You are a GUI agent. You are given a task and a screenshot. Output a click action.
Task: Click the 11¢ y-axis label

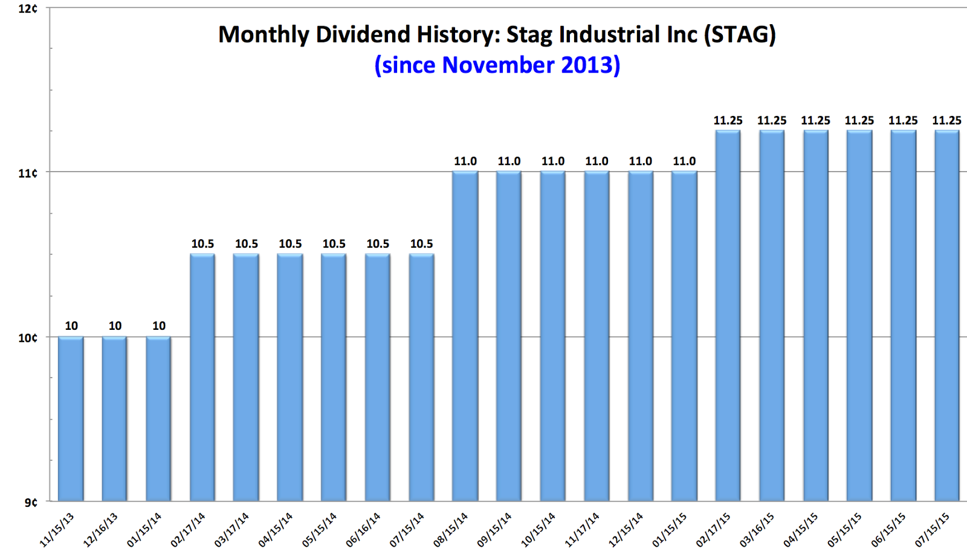tap(27, 173)
